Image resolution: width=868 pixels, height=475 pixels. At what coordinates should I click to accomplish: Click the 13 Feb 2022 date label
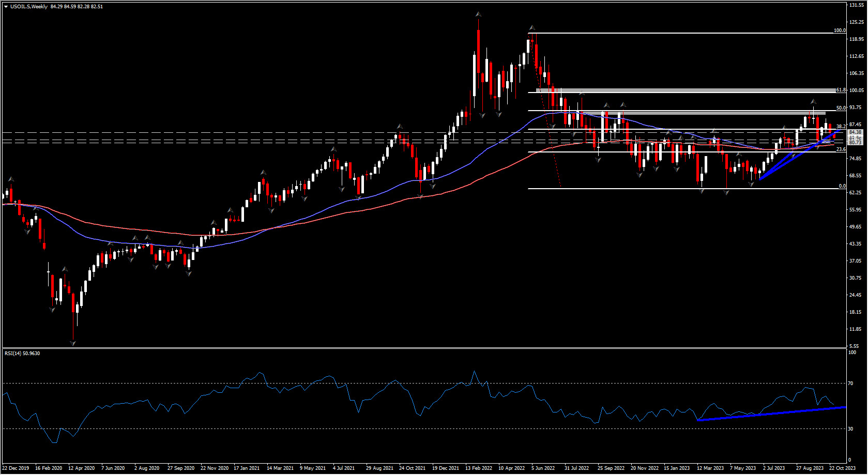click(479, 468)
